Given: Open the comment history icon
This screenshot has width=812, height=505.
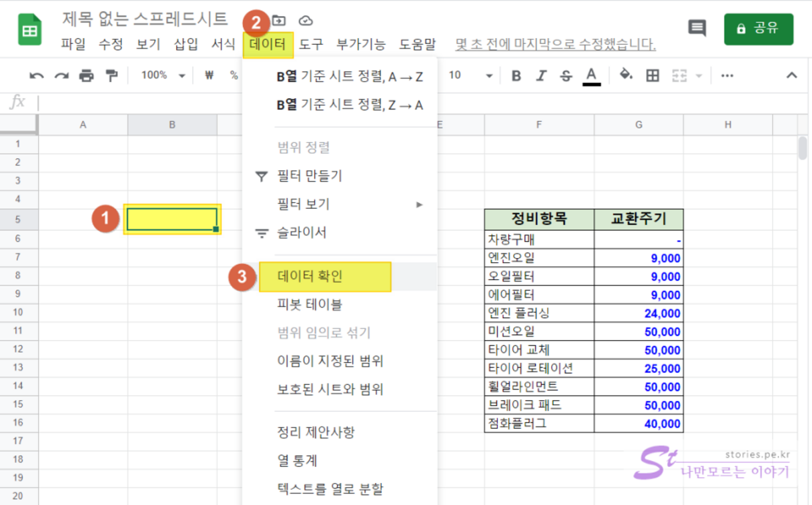Looking at the screenshot, I should click(697, 28).
